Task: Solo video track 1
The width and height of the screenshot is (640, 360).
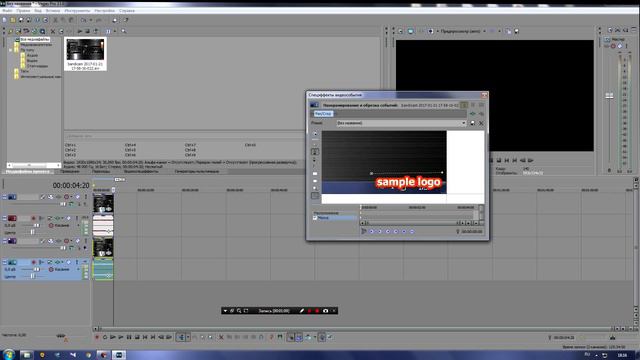Action: [x=86, y=197]
